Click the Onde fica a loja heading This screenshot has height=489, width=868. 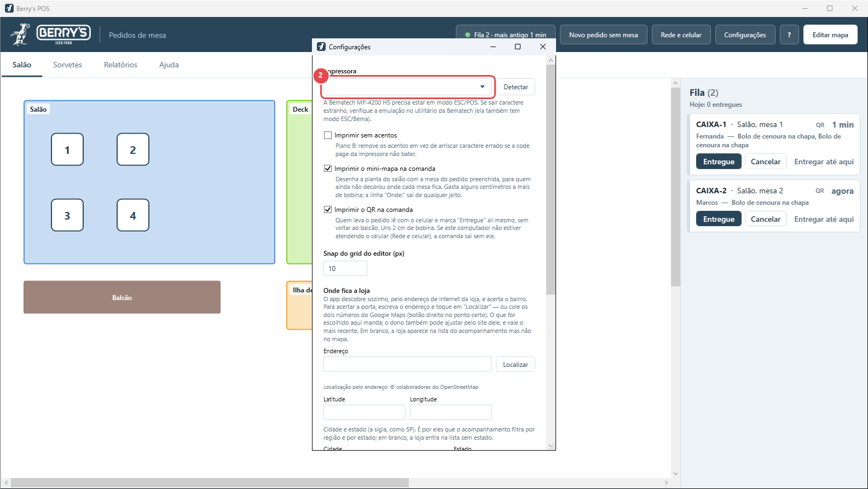point(346,291)
